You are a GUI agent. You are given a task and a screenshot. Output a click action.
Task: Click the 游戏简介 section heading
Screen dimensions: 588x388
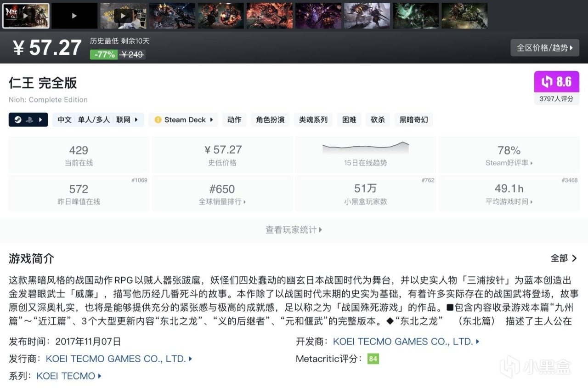point(31,258)
